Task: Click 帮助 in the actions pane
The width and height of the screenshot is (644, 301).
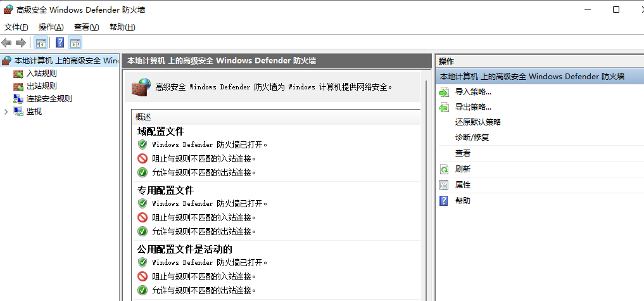Action: click(x=463, y=201)
